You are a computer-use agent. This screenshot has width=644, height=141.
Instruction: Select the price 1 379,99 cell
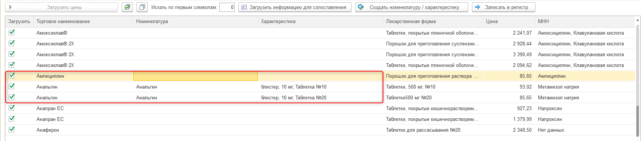pos(509,119)
